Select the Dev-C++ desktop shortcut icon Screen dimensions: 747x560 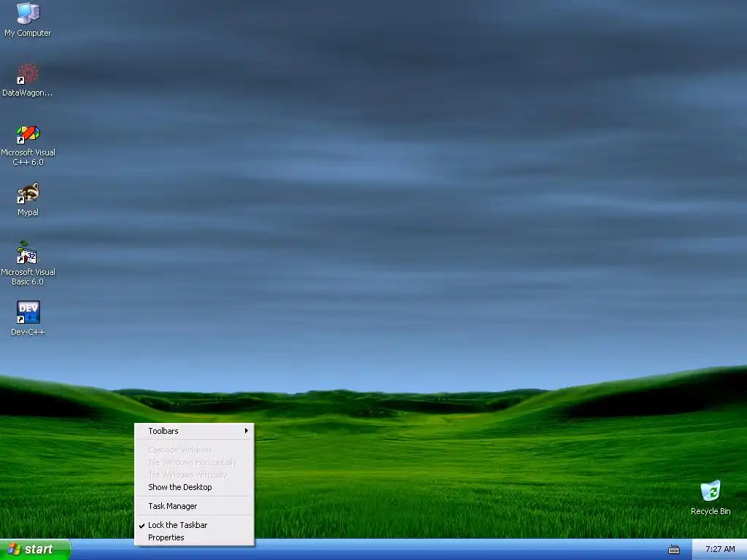28,312
